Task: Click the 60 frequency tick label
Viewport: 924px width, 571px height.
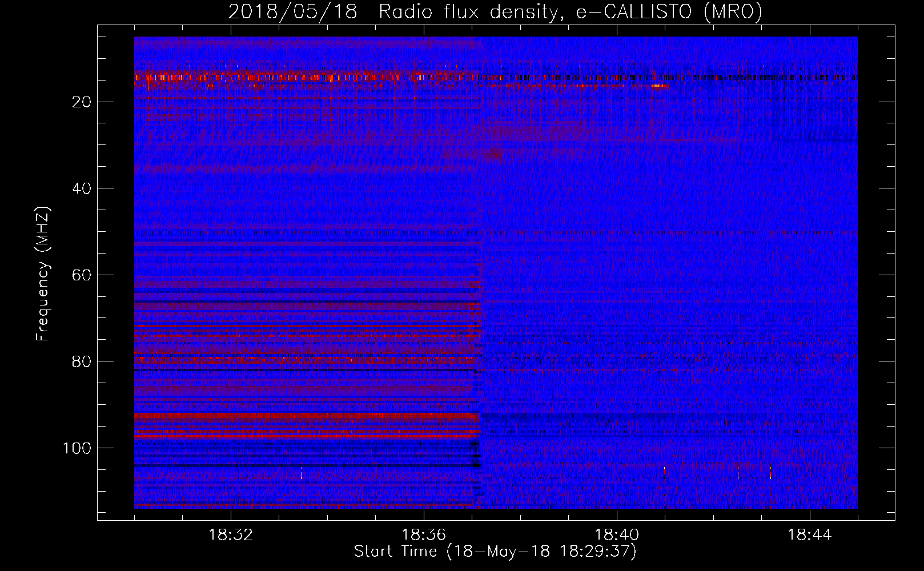Action: (82, 275)
